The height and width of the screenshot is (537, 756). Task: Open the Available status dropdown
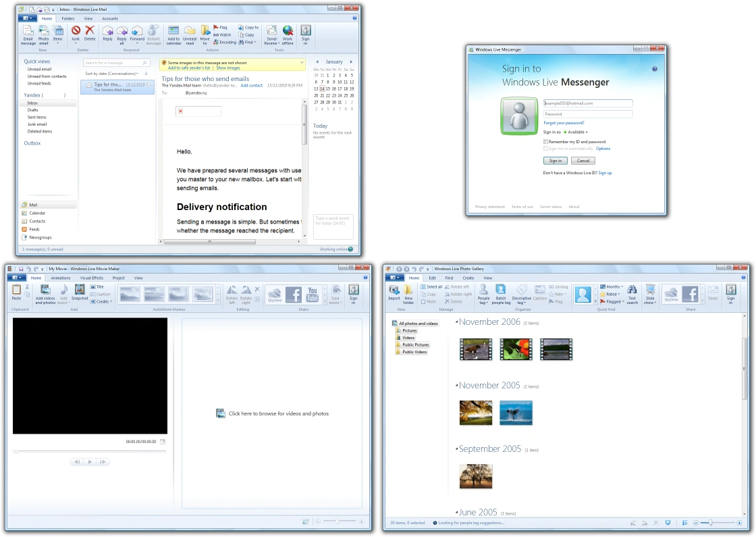click(x=576, y=132)
